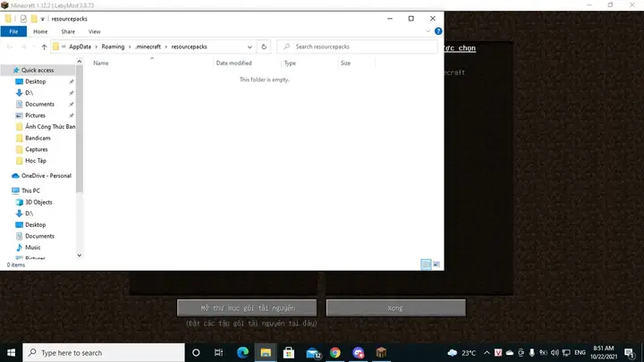Open the View ribbon tab
This screenshot has height=362, width=644.
click(94, 31)
